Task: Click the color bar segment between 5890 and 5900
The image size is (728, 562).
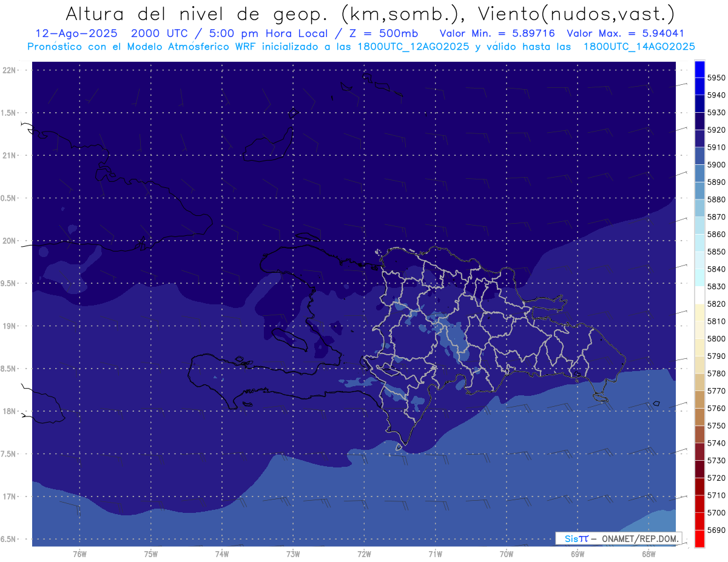Action: (699, 173)
